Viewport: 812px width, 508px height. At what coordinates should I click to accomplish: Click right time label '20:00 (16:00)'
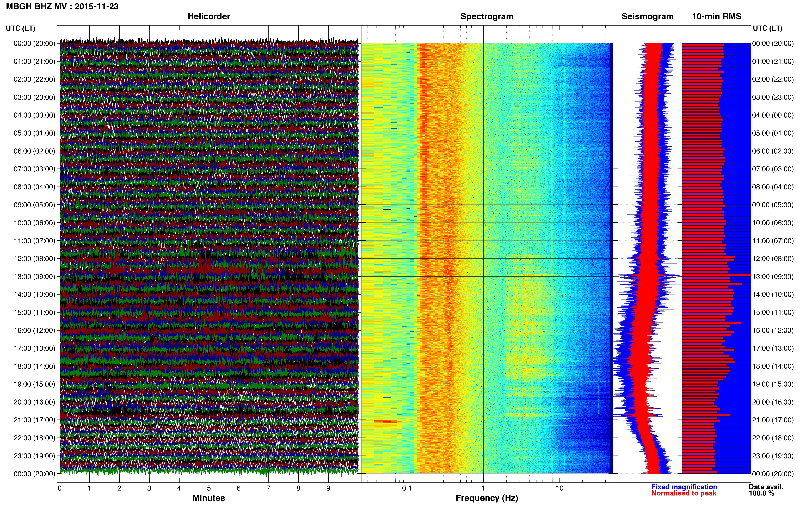coord(773,402)
